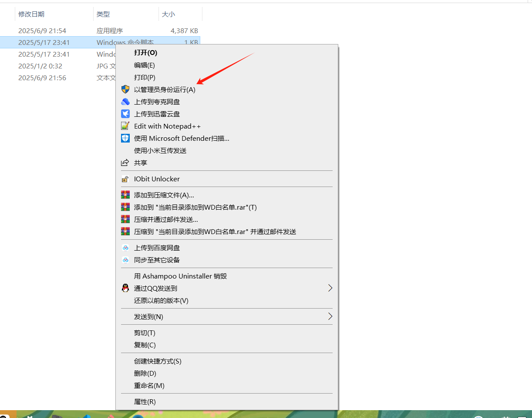Viewport: 532px width, 418px height.
Task: Expand the 通过QQ发送到 submenu arrow
Action: click(330, 288)
